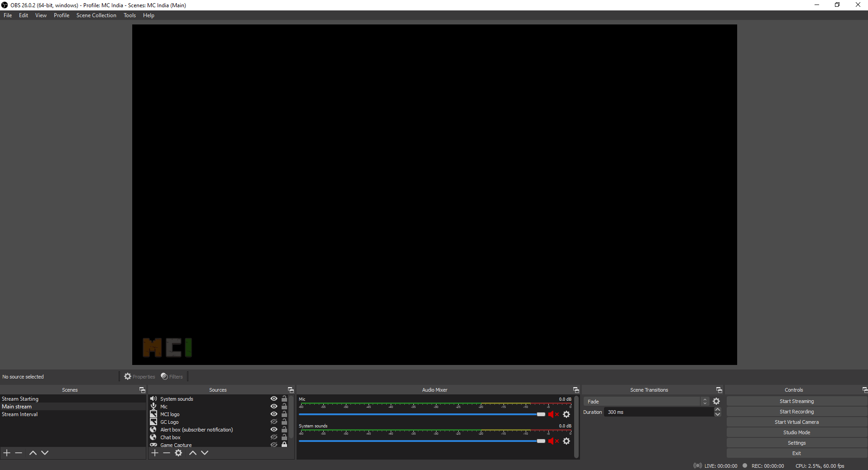868x470 pixels.
Task: Click Start Virtual Camera button
Action: (796, 422)
